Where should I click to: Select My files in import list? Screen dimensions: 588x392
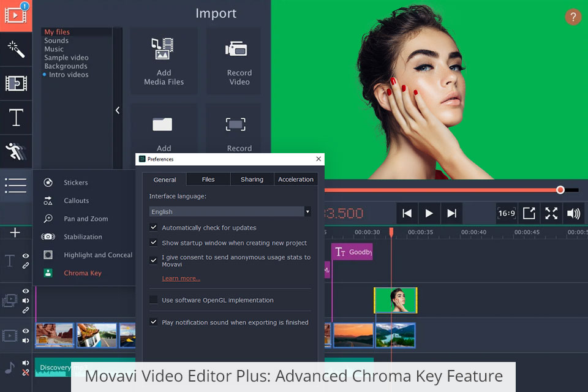(57, 32)
